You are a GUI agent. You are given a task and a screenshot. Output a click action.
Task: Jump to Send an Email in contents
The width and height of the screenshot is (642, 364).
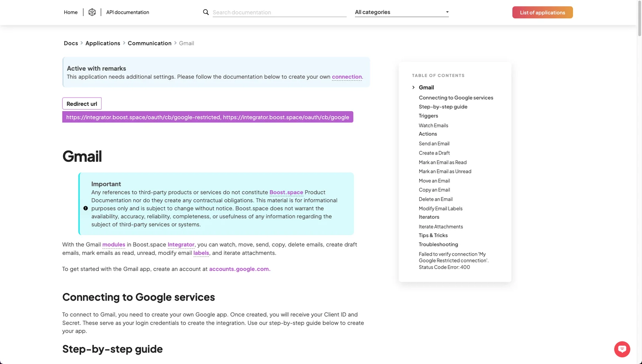coord(434,144)
